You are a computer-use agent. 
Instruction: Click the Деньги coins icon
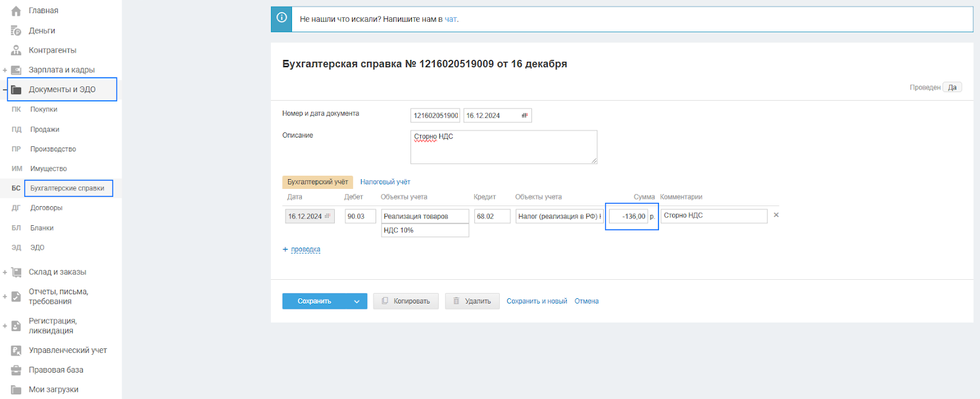16,30
